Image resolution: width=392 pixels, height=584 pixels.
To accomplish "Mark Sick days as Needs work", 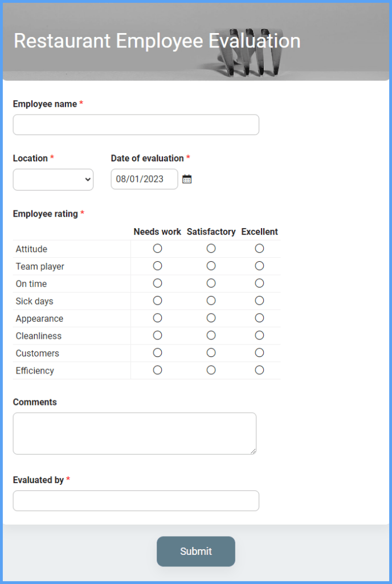I will pos(157,301).
